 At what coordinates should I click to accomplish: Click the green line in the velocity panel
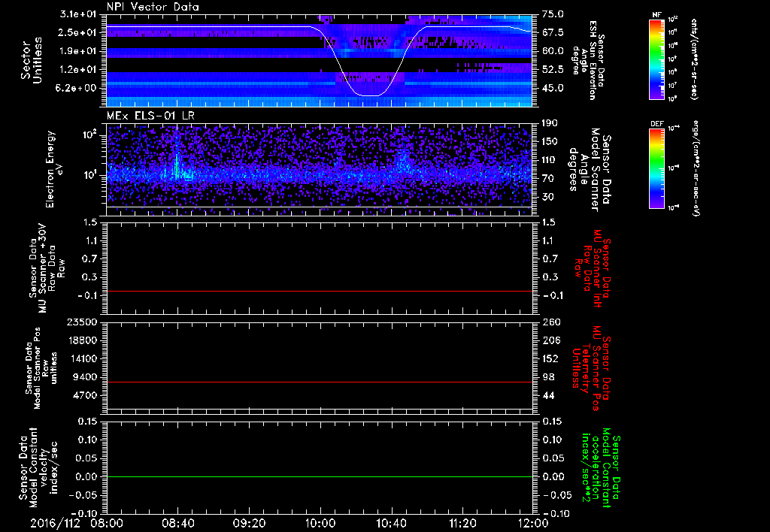(320, 476)
